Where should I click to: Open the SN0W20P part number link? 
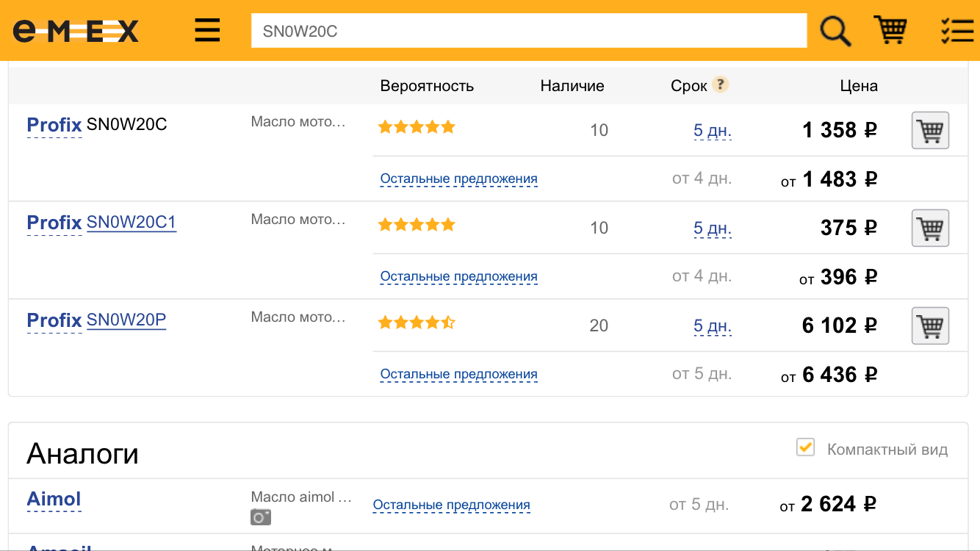(x=126, y=320)
